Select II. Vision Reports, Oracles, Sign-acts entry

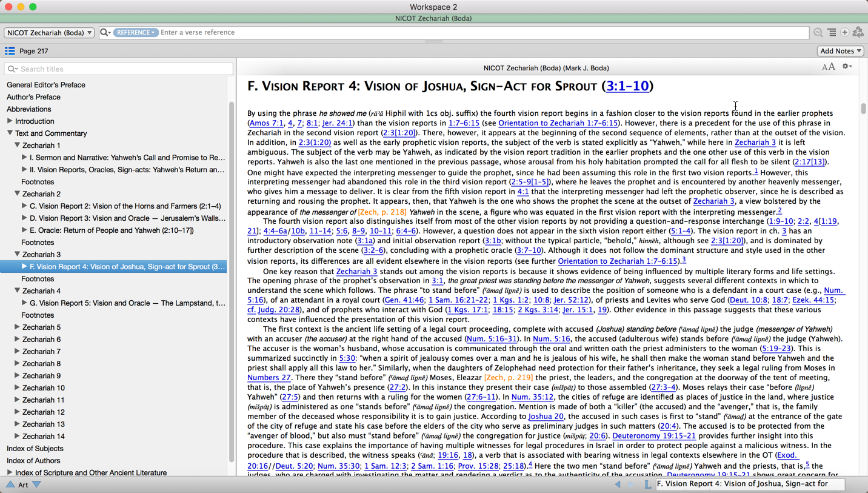[x=127, y=170]
